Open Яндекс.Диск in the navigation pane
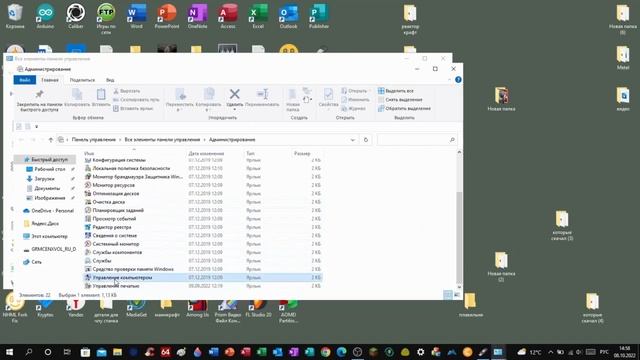 41,224
